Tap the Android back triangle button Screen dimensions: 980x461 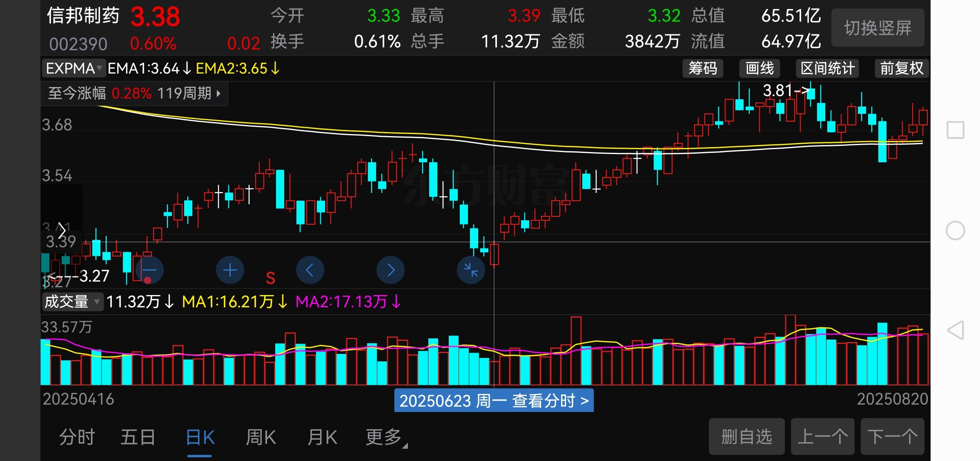tap(955, 330)
